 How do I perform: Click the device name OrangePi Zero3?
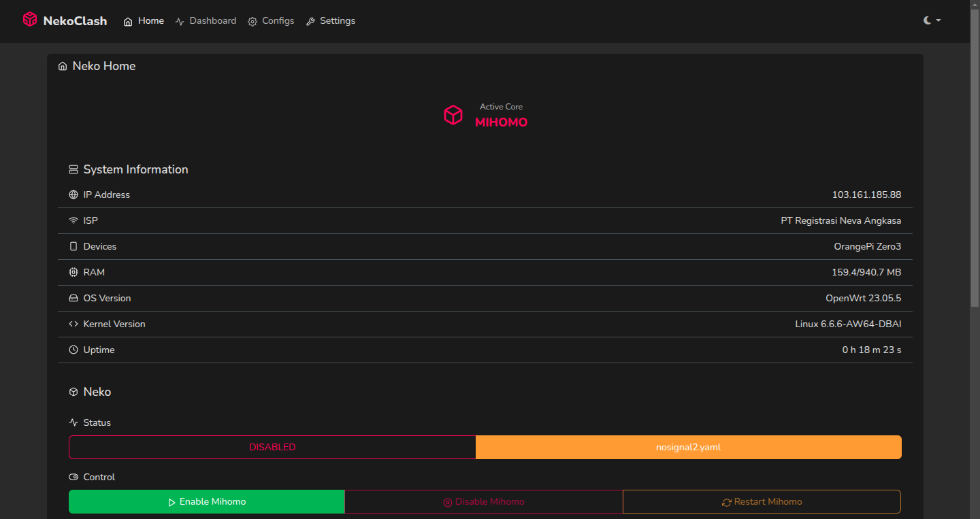[868, 246]
